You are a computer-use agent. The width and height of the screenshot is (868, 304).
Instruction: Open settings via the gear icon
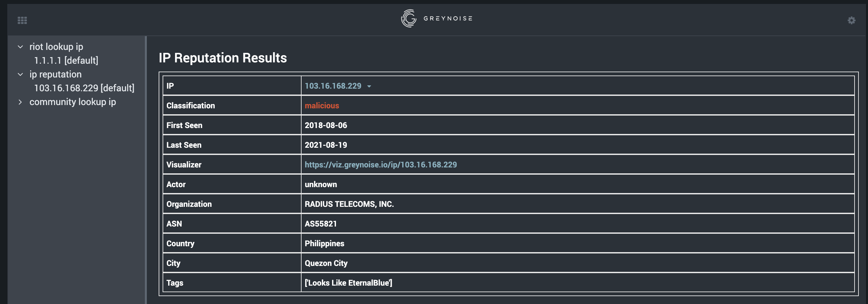coord(851,20)
